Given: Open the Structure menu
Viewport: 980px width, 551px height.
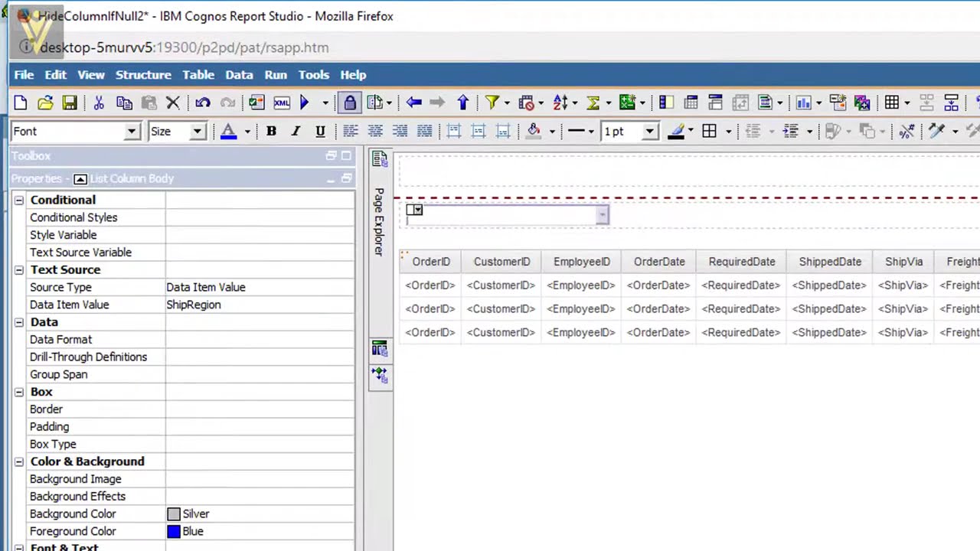Looking at the screenshot, I should tap(143, 75).
